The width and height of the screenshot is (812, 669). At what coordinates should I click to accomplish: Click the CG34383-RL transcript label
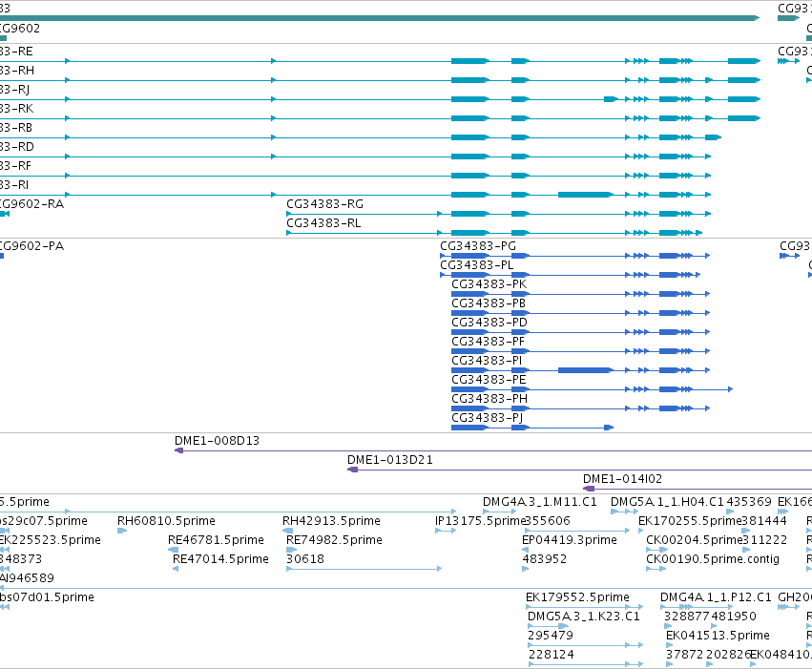click(x=323, y=223)
